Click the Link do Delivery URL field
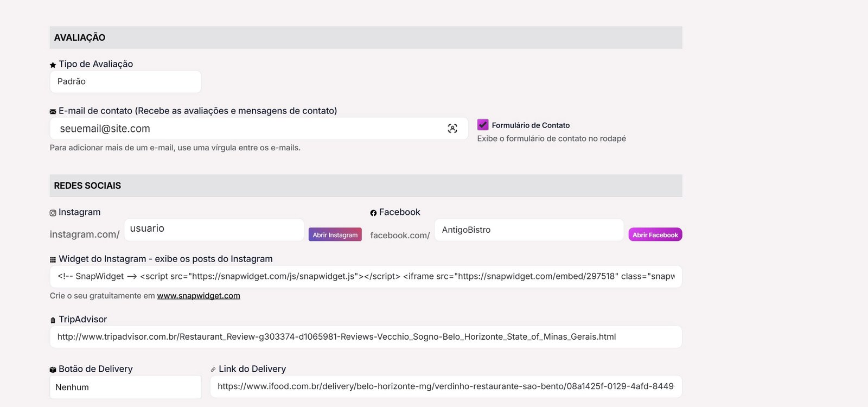 coord(446,386)
